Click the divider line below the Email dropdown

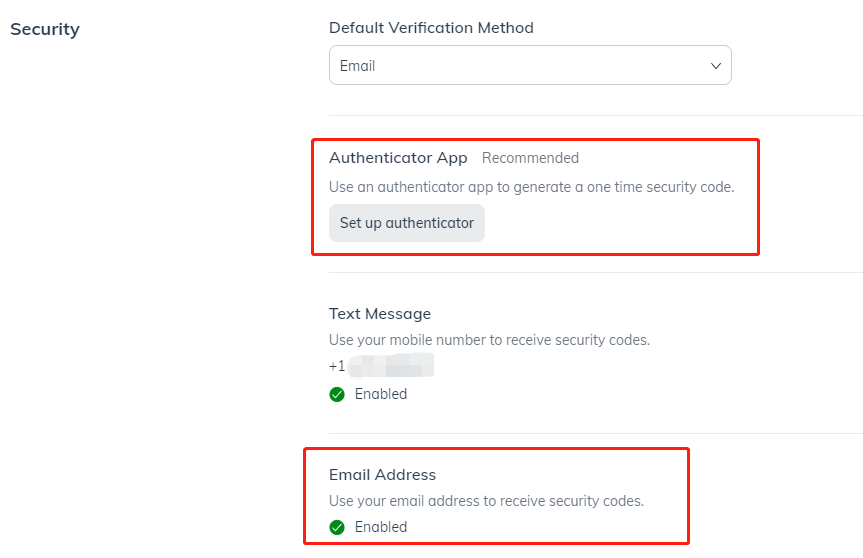(x=596, y=116)
